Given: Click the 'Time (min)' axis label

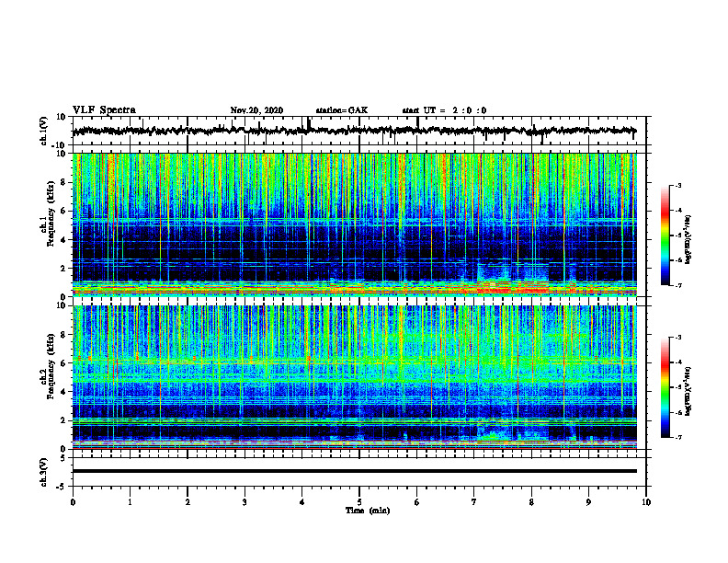Looking at the screenshot, I should tap(368, 511).
